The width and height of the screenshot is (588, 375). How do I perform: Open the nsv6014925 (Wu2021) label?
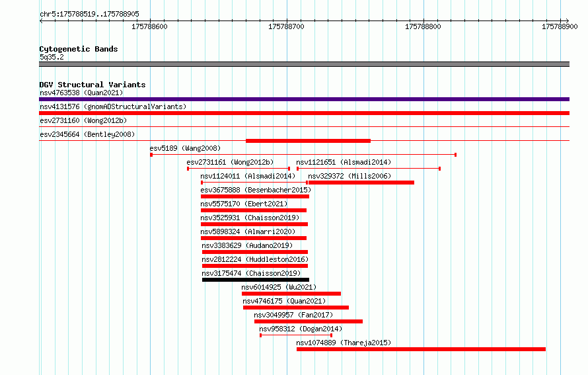[x=279, y=287]
